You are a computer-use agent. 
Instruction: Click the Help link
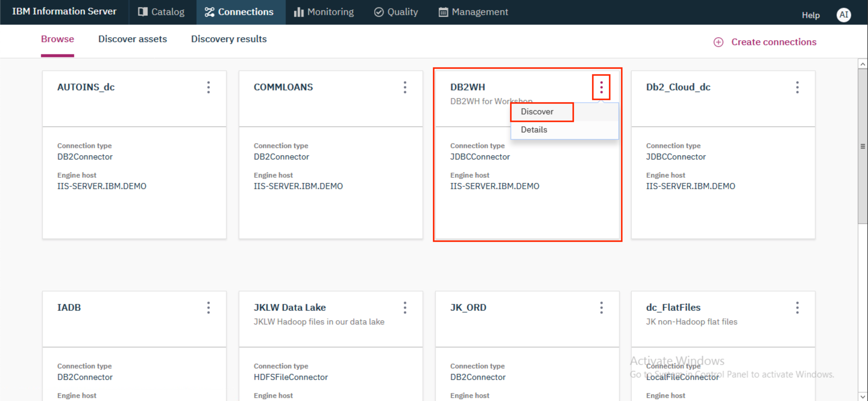[810, 15]
